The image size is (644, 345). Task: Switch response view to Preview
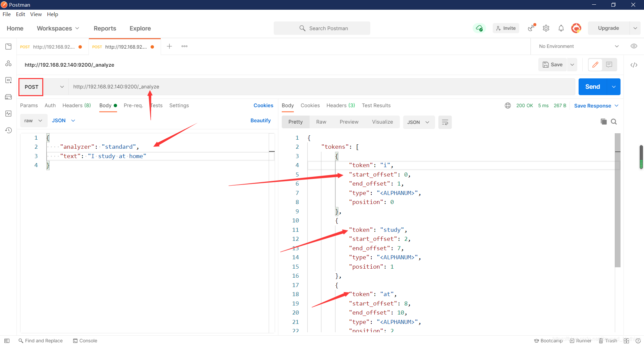[349, 122]
